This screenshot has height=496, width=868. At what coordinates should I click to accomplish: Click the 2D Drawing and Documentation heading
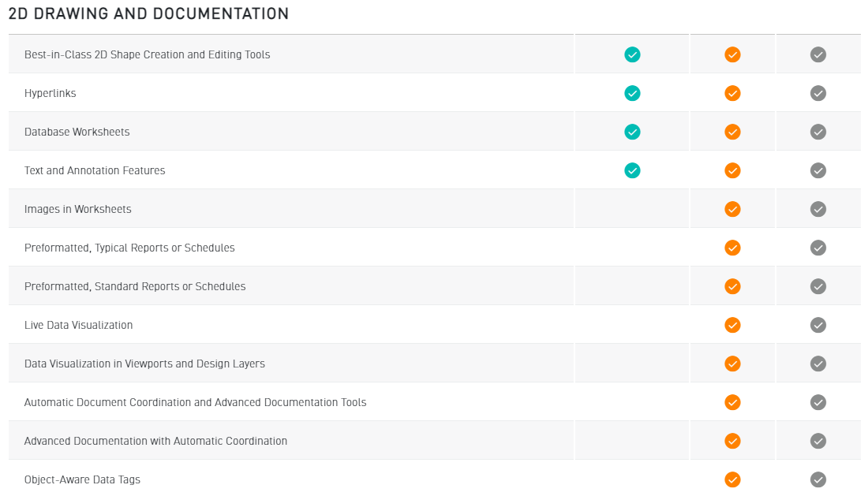(148, 14)
